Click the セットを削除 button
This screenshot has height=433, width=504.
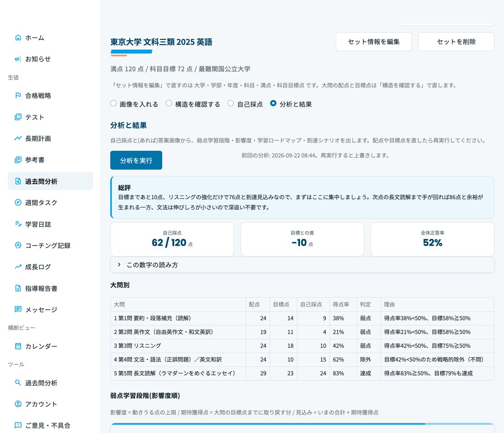click(x=456, y=42)
